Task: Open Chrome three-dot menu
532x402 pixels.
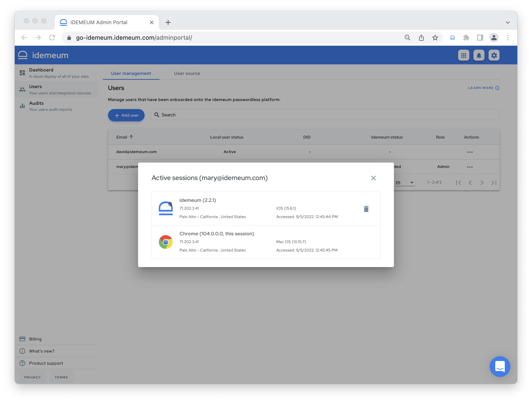Action: [x=507, y=38]
